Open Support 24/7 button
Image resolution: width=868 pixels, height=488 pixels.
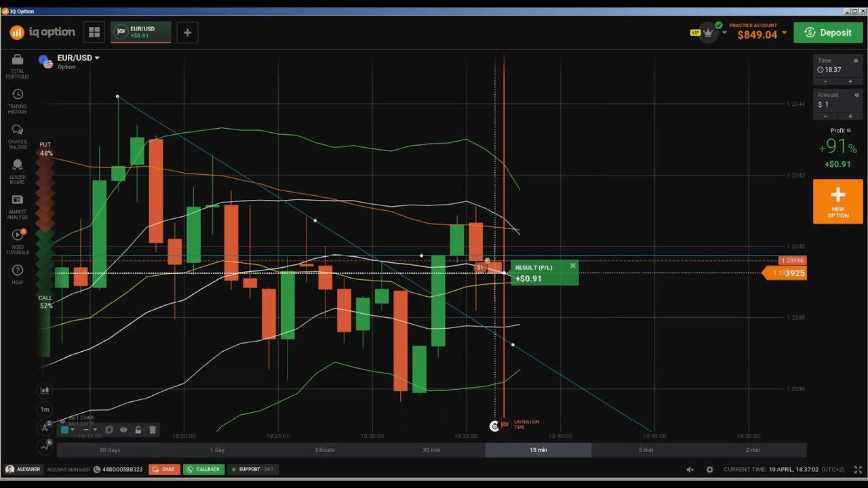[x=252, y=469]
